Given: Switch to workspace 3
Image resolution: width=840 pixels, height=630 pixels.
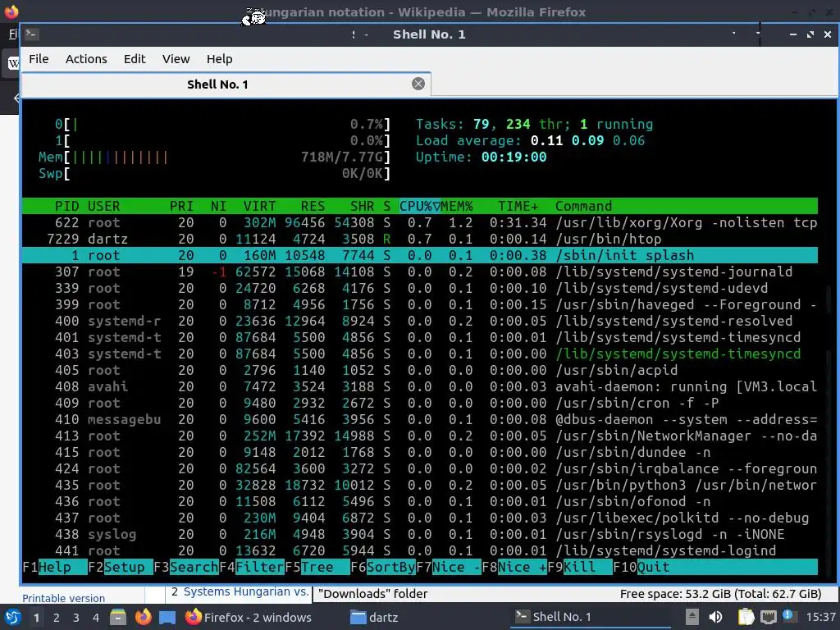Looking at the screenshot, I should pyautogui.click(x=75, y=618).
